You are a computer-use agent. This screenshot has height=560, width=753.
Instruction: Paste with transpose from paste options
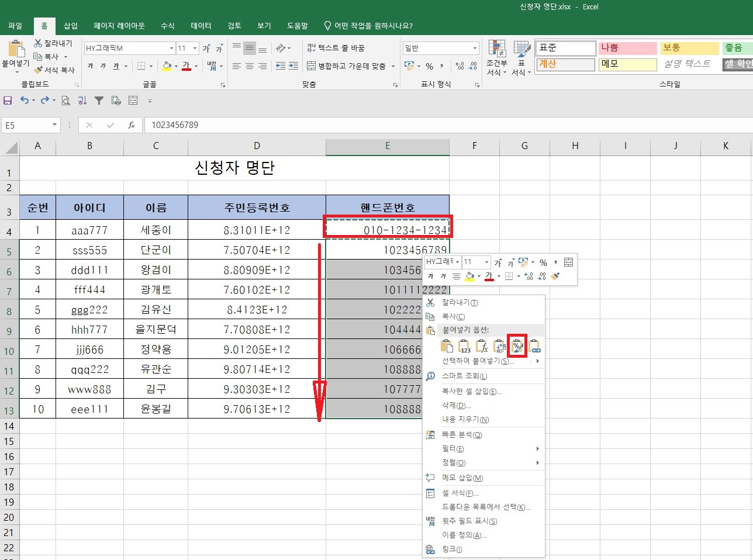coord(499,346)
